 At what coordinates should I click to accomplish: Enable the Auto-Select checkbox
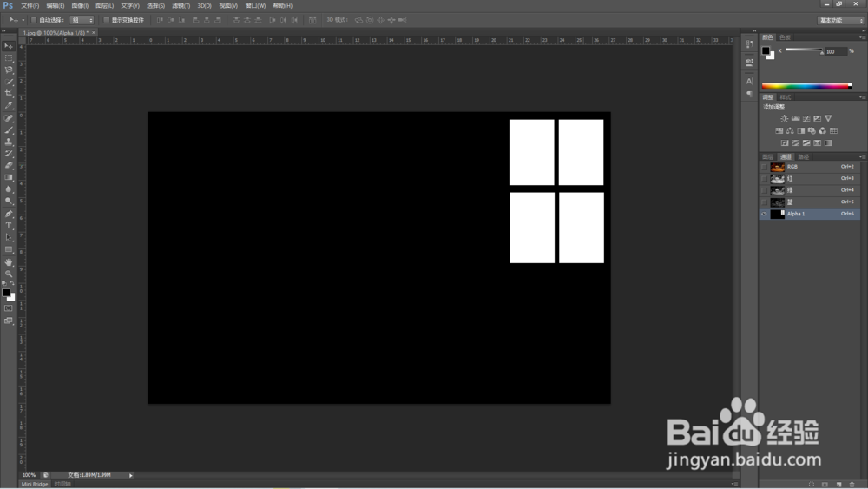[x=34, y=20]
